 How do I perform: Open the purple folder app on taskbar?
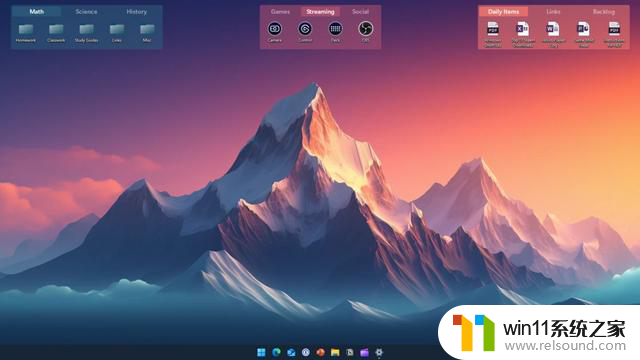(x=364, y=352)
